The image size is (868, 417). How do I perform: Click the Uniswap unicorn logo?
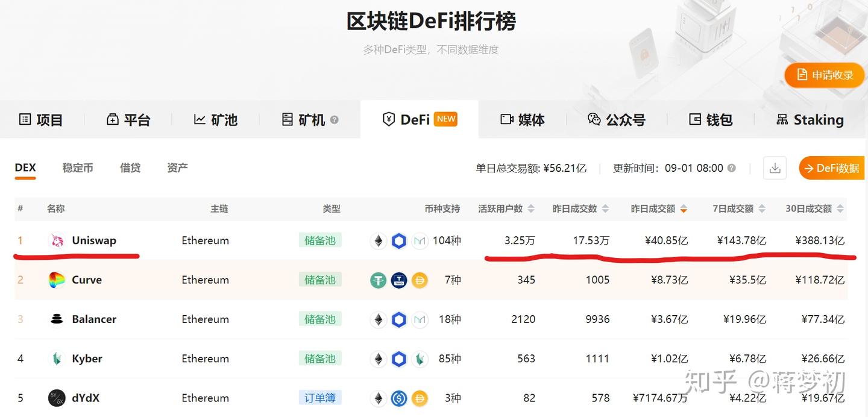click(57, 240)
